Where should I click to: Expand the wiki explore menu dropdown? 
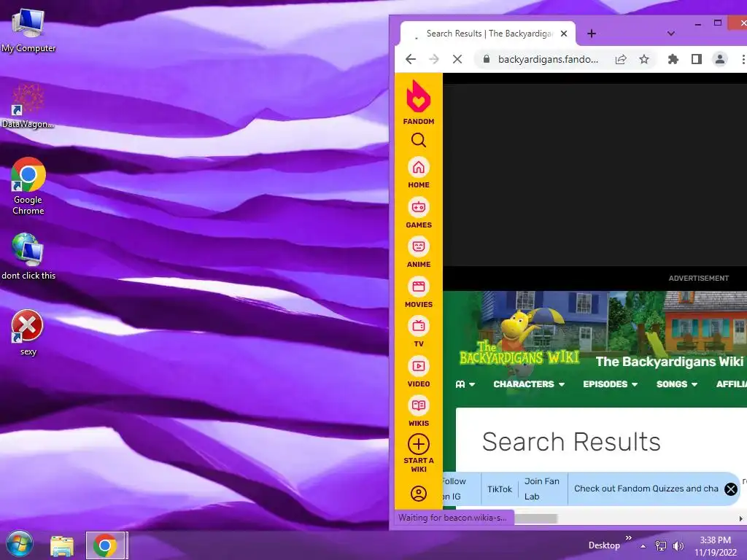coord(465,384)
